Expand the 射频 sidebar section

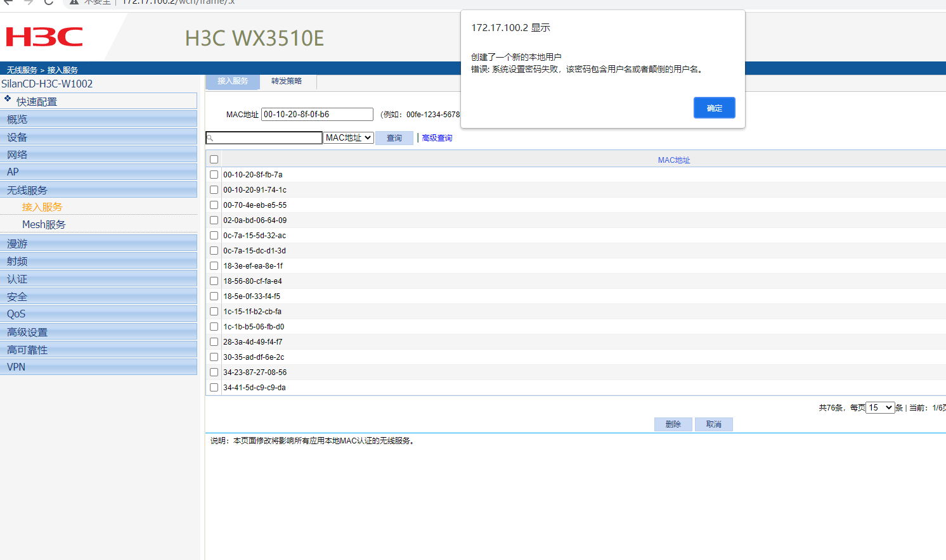[x=98, y=261]
